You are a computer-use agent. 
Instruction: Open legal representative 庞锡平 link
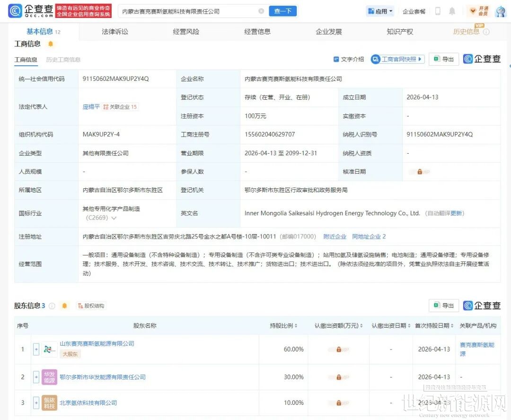(91, 107)
